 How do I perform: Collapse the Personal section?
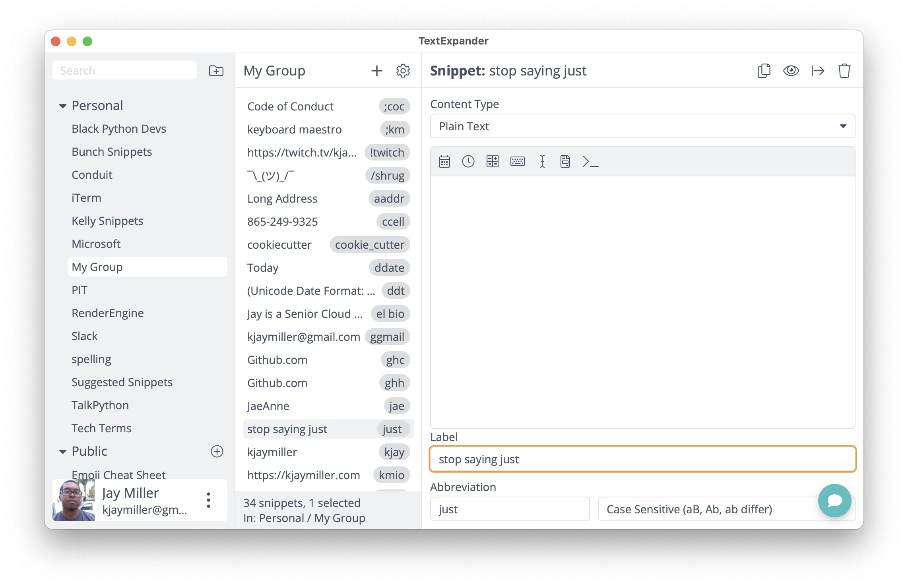[x=63, y=106]
